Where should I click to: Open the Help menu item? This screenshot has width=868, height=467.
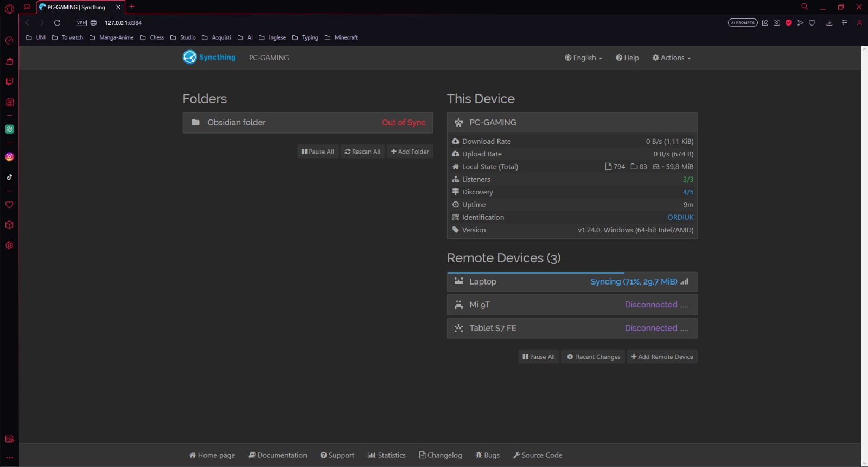pyautogui.click(x=628, y=58)
